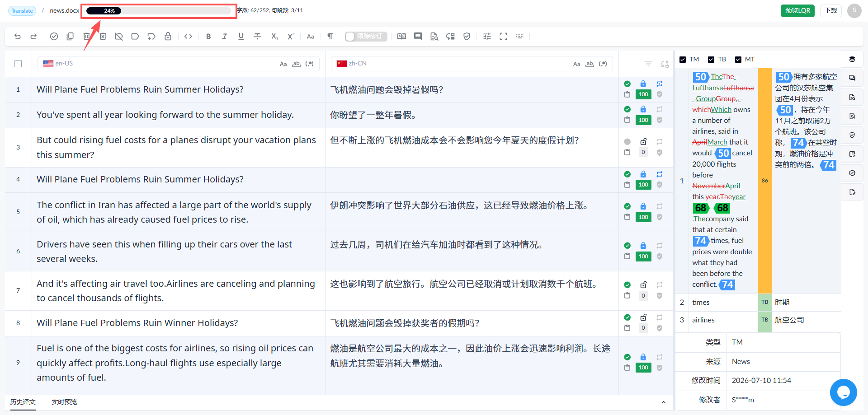Tick the select-all segments checkbox

(x=18, y=64)
